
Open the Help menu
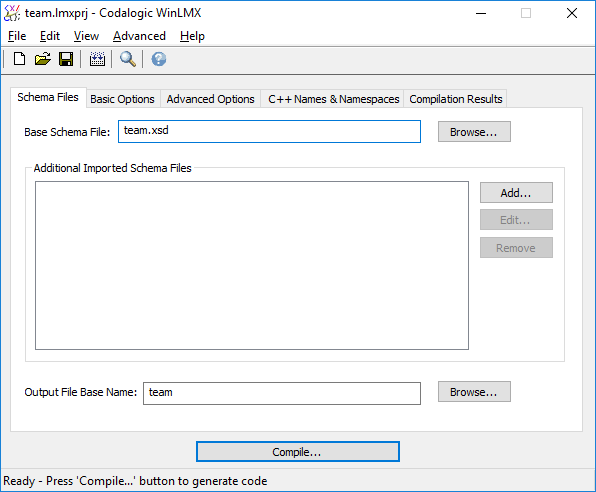click(192, 36)
